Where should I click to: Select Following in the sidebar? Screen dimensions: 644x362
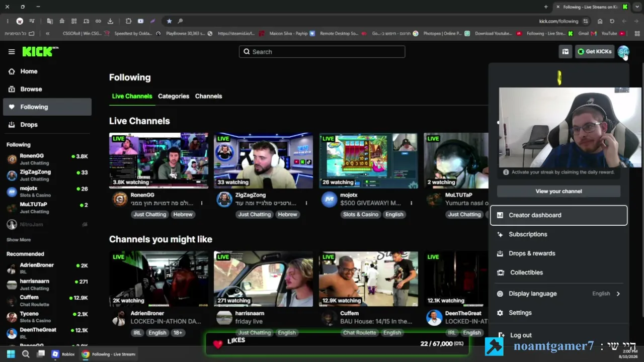coord(47,107)
